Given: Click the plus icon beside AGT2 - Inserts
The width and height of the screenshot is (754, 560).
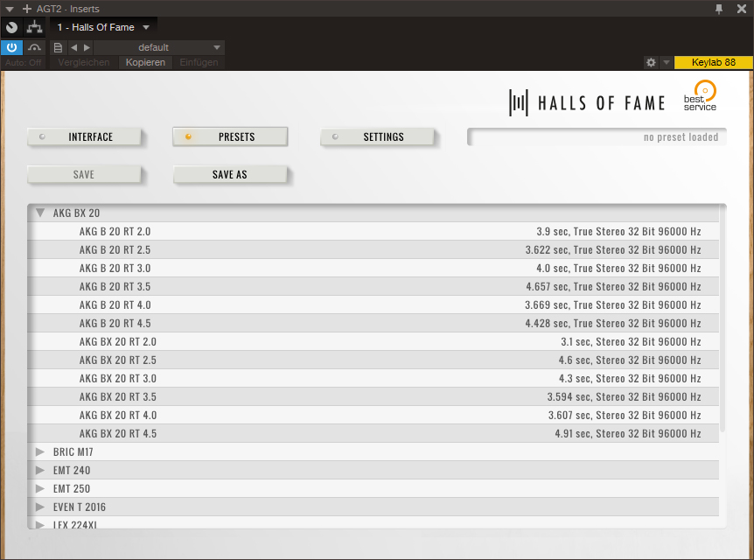Looking at the screenshot, I should pos(27,9).
